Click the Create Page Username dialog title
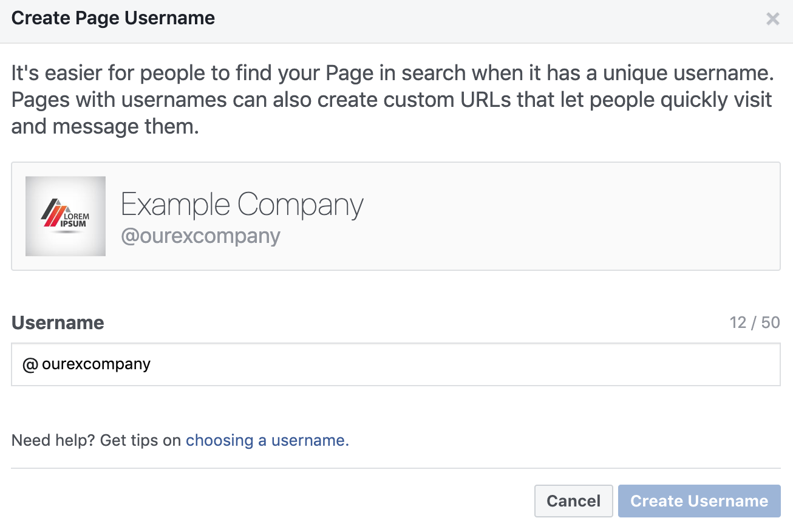This screenshot has width=793, height=532. pyautogui.click(x=112, y=18)
